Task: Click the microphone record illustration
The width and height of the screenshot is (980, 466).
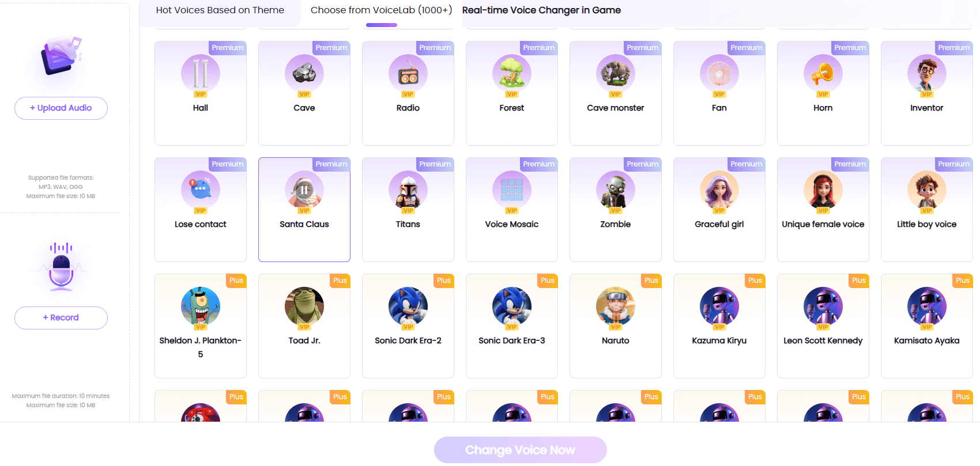Action: 61,266
